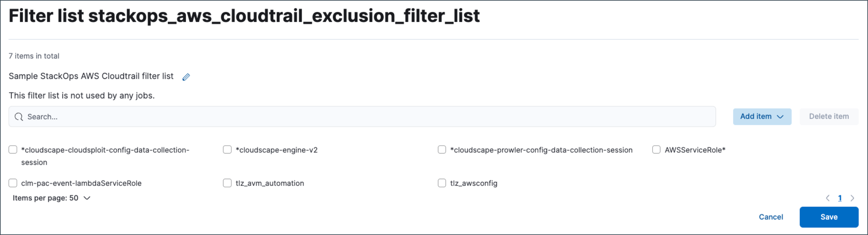Check the tlz_avm_automation checkbox
868x235 pixels.
coord(227,183)
